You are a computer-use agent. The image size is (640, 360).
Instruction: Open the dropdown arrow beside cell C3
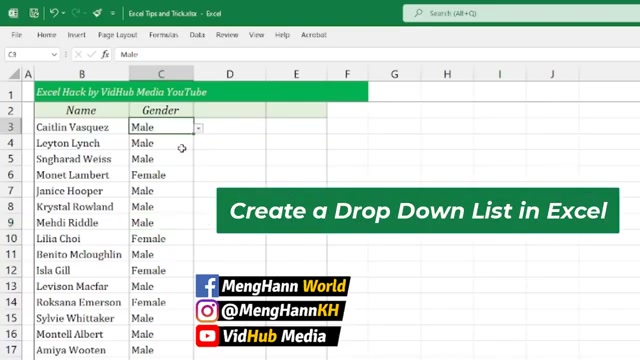[198, 128]
